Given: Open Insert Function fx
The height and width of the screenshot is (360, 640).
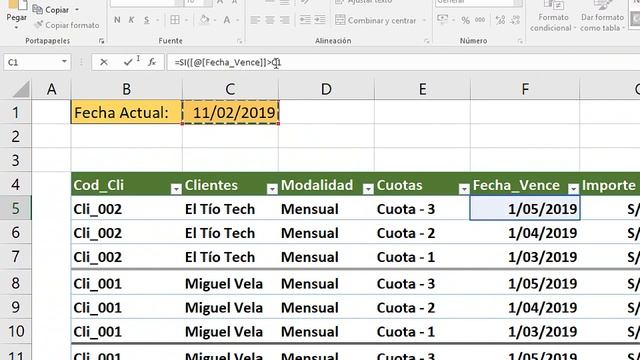Looking at the screenshot, I should point(152,62).
